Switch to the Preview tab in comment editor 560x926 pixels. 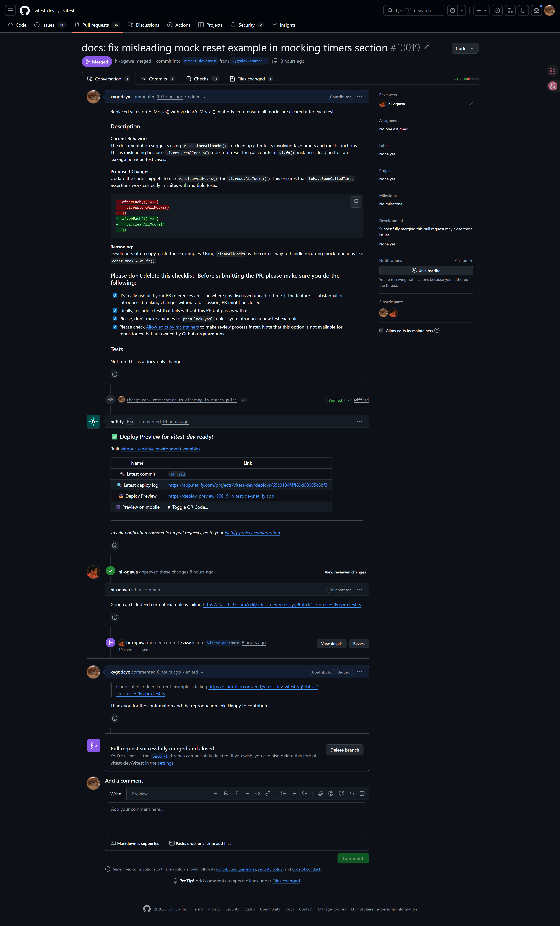point(140,793)
